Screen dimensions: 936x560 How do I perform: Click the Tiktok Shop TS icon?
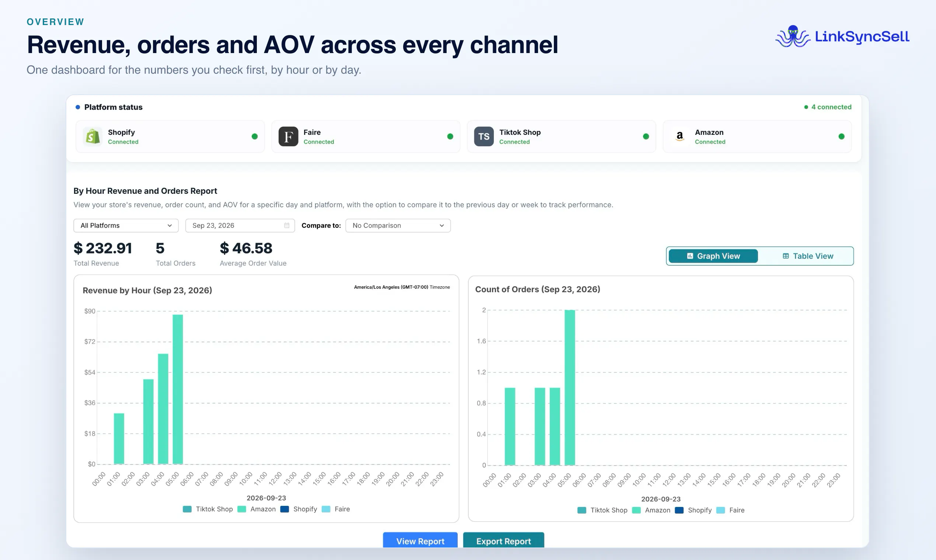click(x=484, y=136)
